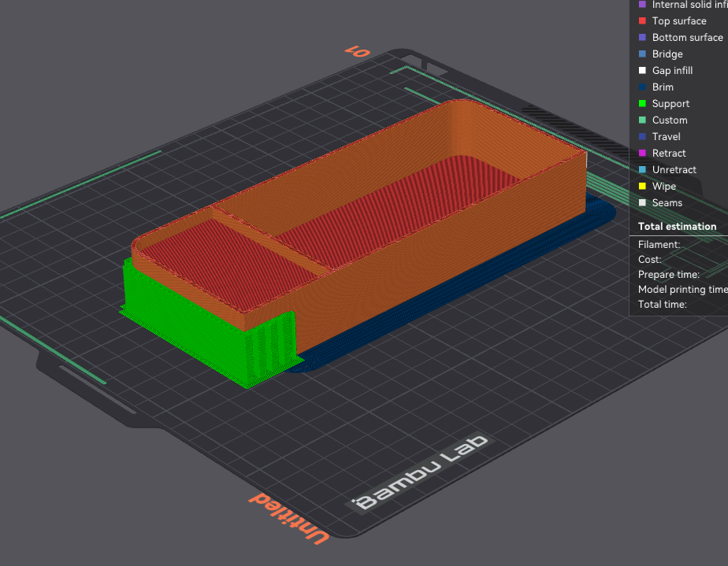Click the Unretract color swatch
This screenshot has width=728, height=566.
coord(642,170)
